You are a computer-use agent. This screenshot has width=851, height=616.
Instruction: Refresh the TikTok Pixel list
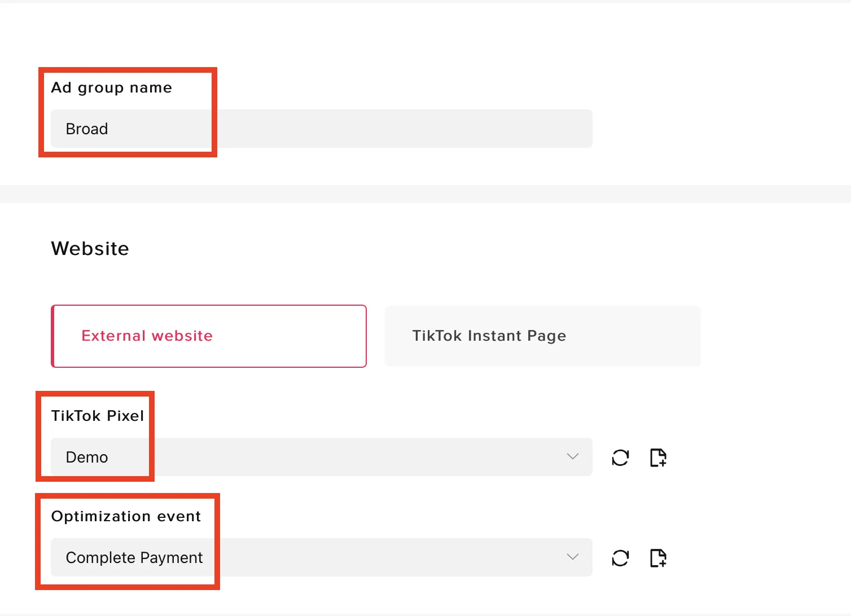click(x=620, y=457)
